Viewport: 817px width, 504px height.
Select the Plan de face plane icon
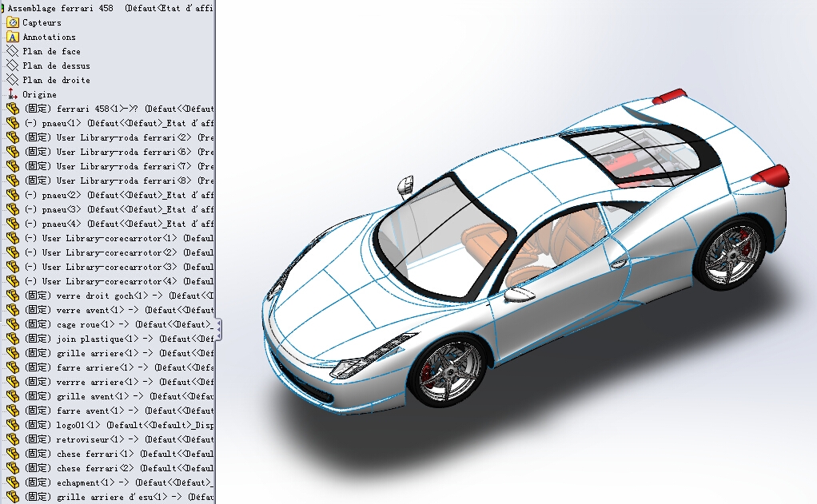(13, 52)
